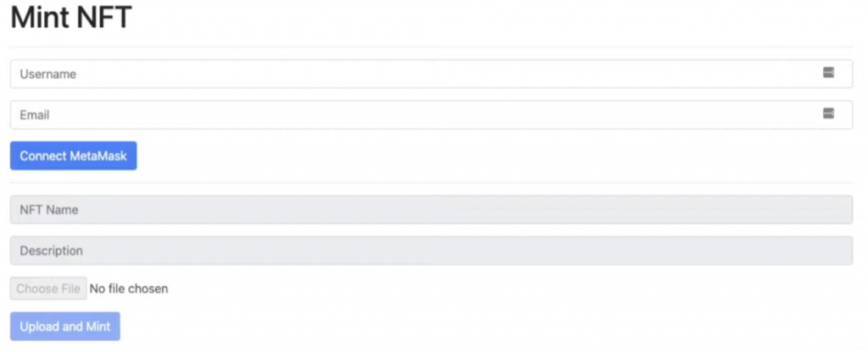The image size is (868, 352).
Task: Click the Username placeholder text
Action: pos(48,74)
